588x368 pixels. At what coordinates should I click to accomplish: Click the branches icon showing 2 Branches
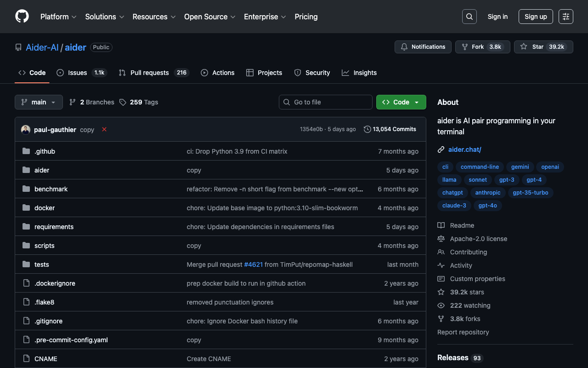click(x=73, y=102)
